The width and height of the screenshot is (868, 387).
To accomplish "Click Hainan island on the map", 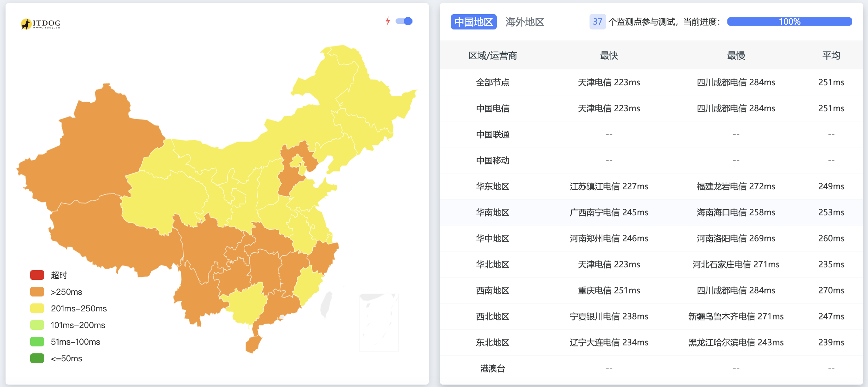I will (253, 344).
